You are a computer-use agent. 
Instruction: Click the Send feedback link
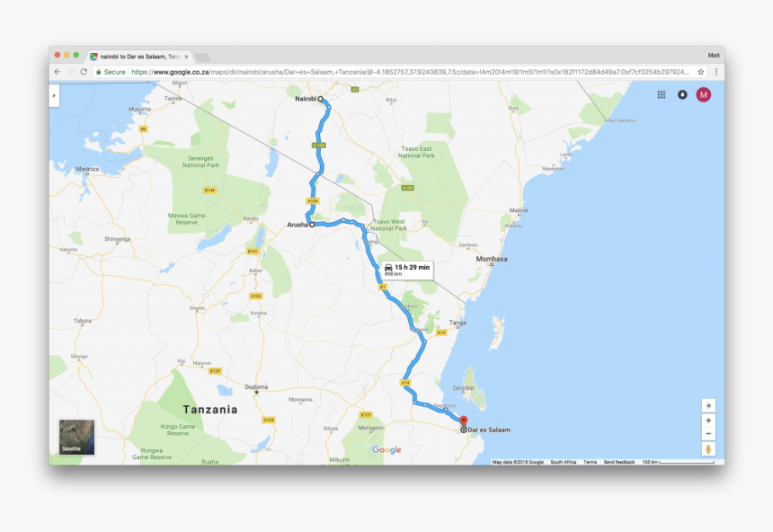(x=619, y=462)
